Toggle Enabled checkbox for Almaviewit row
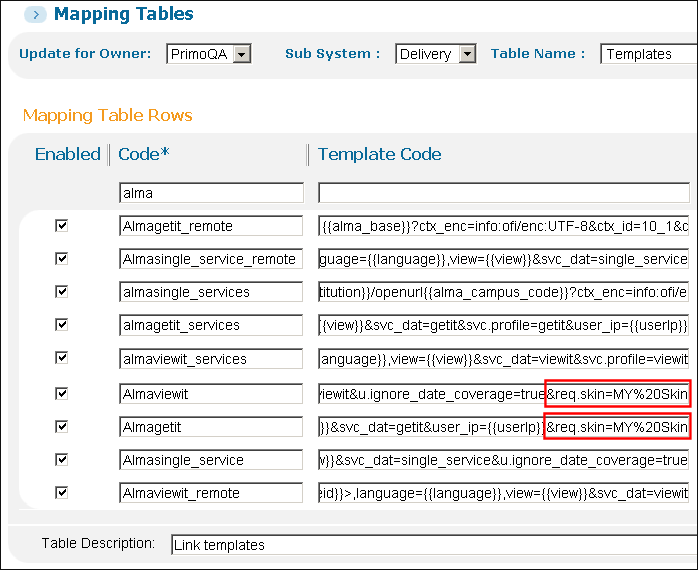Image resolution: width=698 pixels, height=570 pixels. pyautogui.click(x=62, y=393)
